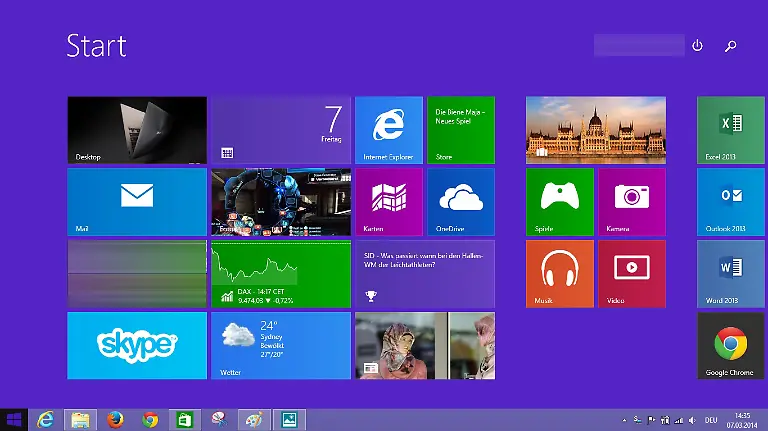This screenshot has width=768, height=431.
Task: Open the green Store tile
Action: tap(461, 130)
